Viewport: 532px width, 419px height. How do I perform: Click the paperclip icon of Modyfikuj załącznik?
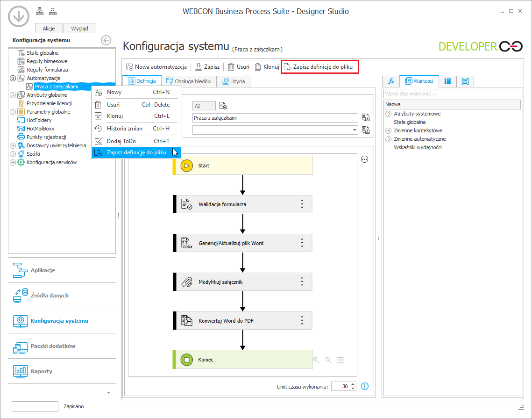[187, 282]
